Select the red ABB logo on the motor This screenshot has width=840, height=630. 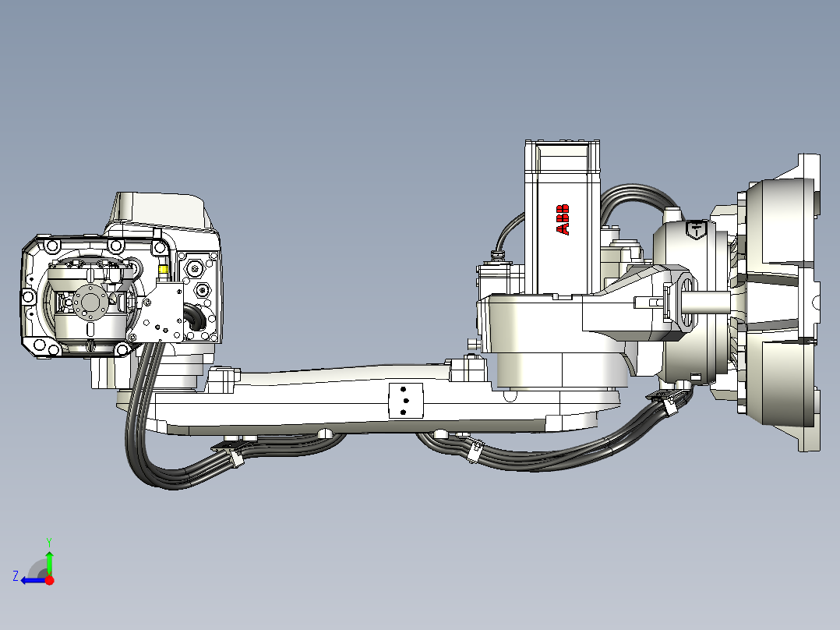point(563,219)
